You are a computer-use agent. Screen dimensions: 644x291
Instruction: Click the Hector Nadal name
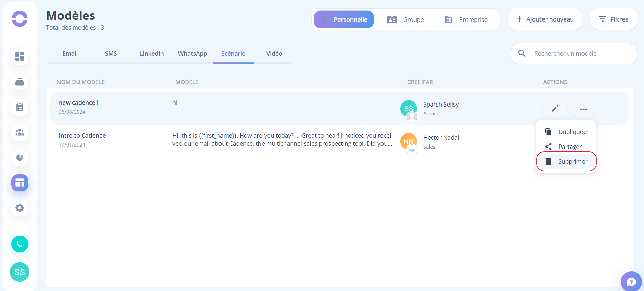[441, 137]
